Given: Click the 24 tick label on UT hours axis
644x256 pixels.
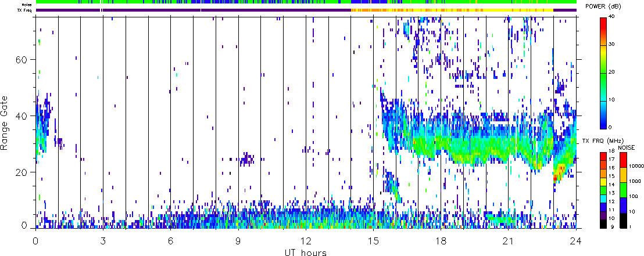Looking at the screenshot, I should [x=576, y=240].
